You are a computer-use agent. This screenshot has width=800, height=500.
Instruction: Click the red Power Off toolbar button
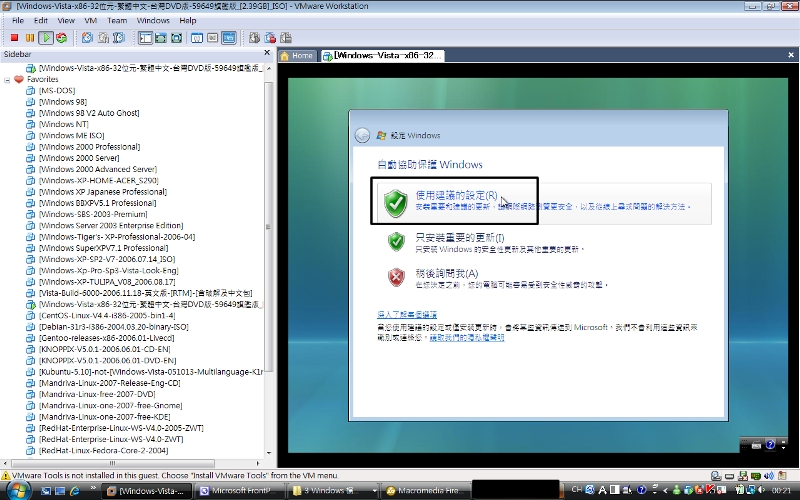[14, 38]
